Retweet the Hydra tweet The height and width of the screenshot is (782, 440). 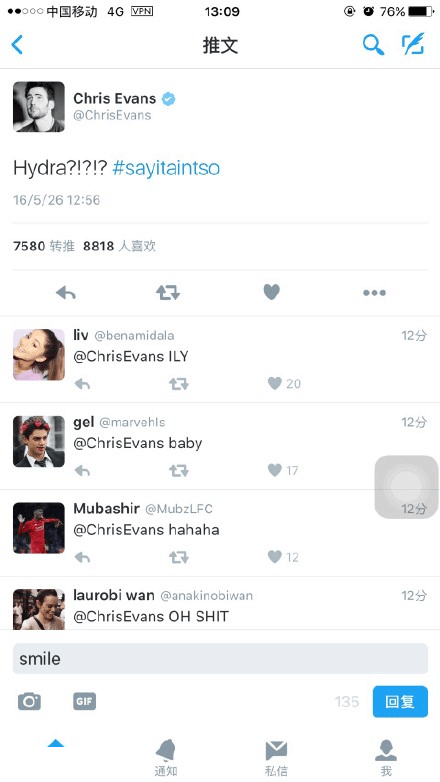(x=168, y=292)
